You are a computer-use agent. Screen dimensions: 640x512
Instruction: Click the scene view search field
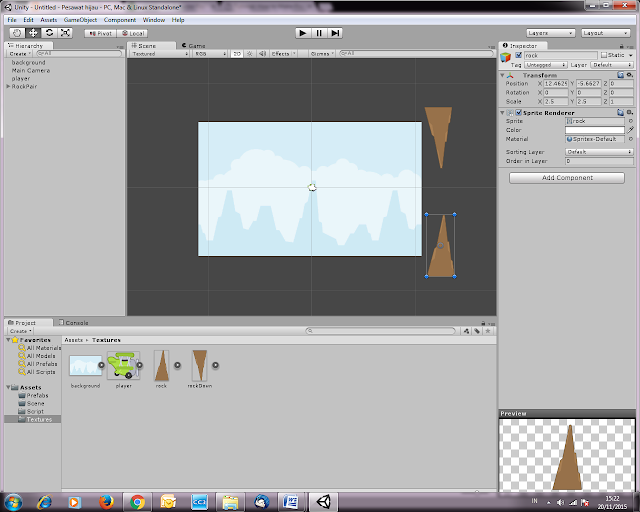pyautogui.click(x=416, y=53)
